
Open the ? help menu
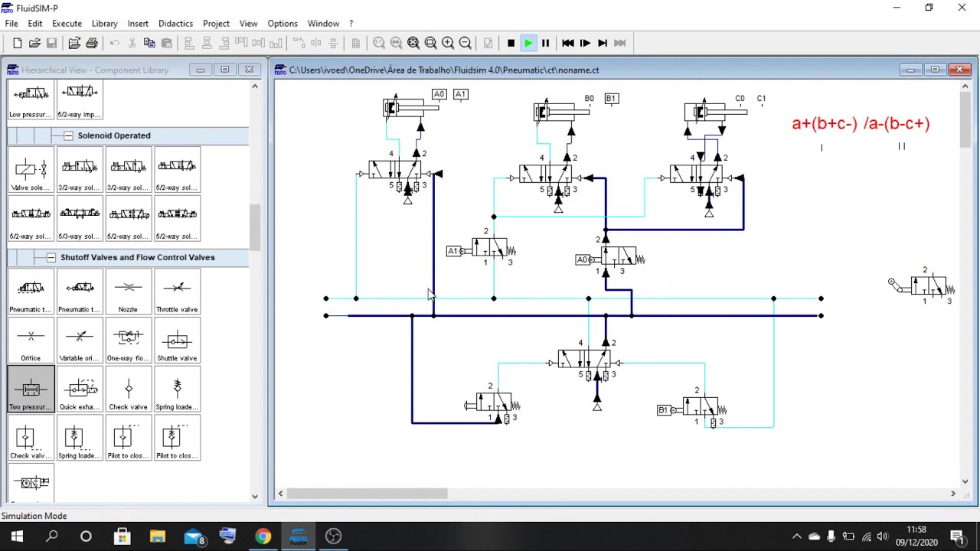(351, 24)
